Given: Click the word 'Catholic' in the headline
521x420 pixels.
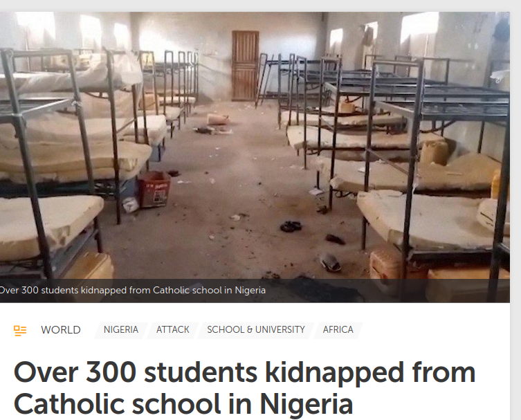Looking at the screenshot, I should click(68, 404).
